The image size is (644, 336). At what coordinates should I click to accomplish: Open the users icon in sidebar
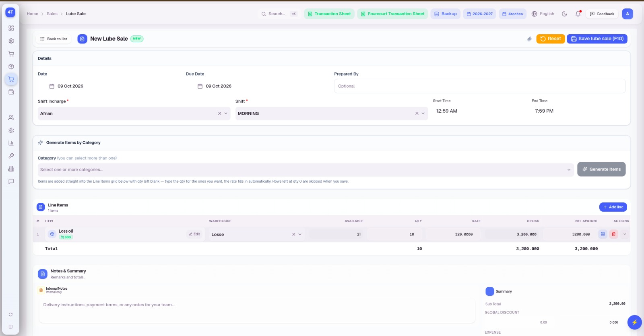point(11,118)
